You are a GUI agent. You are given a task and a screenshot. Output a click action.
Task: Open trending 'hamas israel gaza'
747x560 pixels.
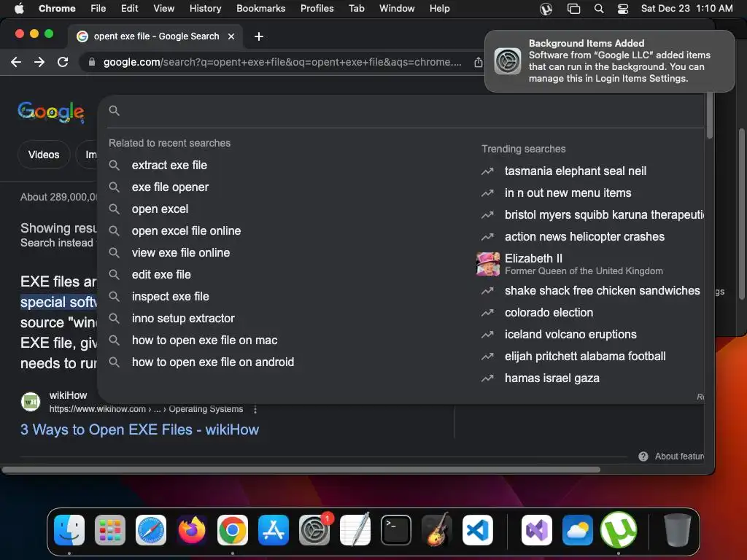[551, 378]
